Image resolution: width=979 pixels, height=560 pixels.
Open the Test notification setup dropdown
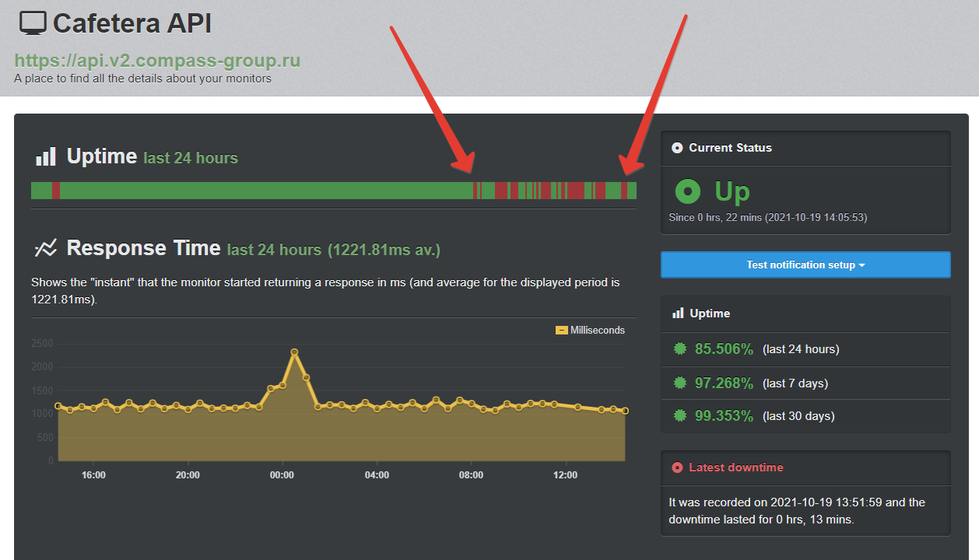(805, 264)
